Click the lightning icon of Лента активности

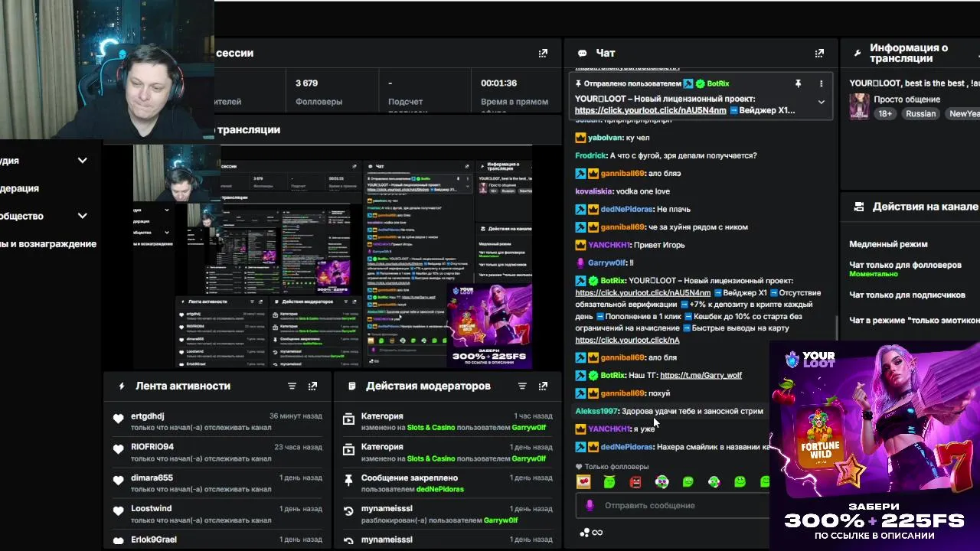121,386
